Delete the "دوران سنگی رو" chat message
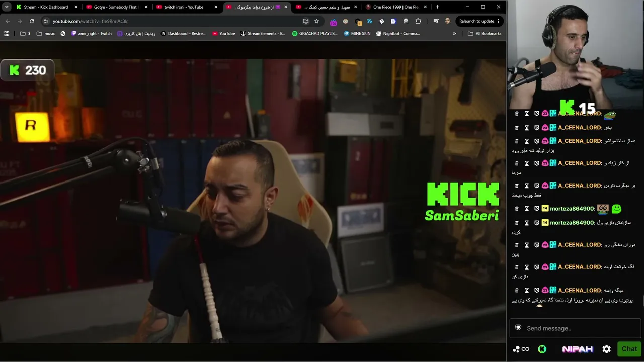This screenshot has width=644, height=362. (517, 245)
